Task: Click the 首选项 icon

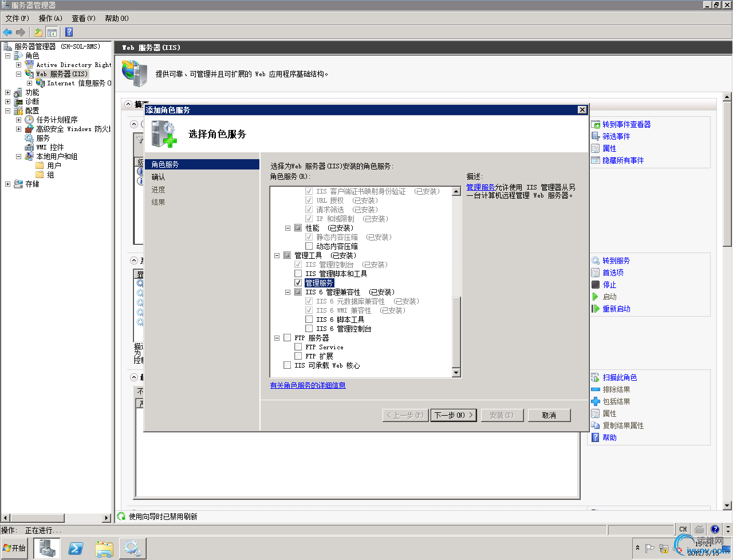Action: [596, 273]
